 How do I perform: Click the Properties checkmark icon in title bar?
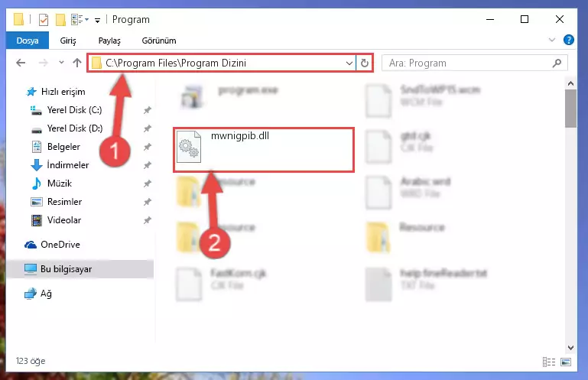(44, 20)
